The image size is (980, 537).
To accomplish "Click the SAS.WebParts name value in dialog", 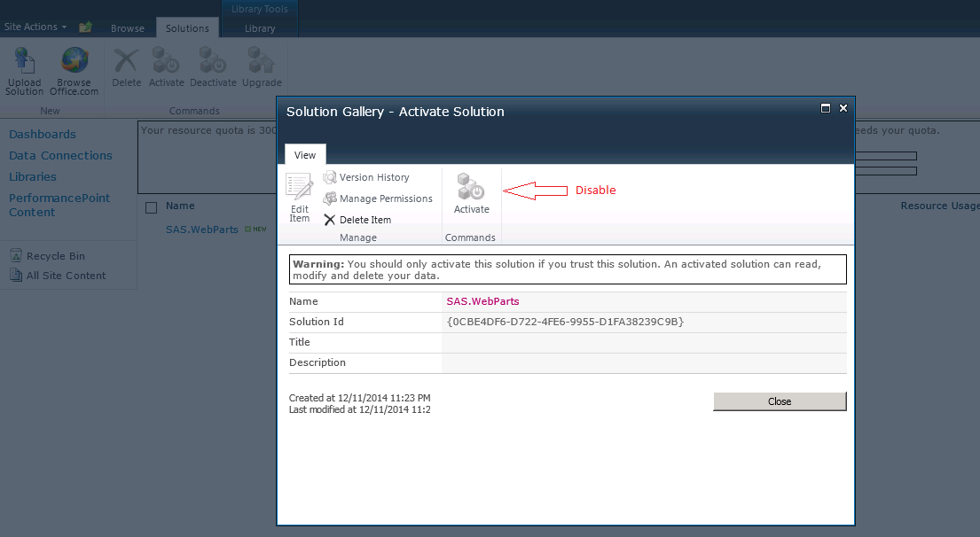I will click(x=483, y=301).
